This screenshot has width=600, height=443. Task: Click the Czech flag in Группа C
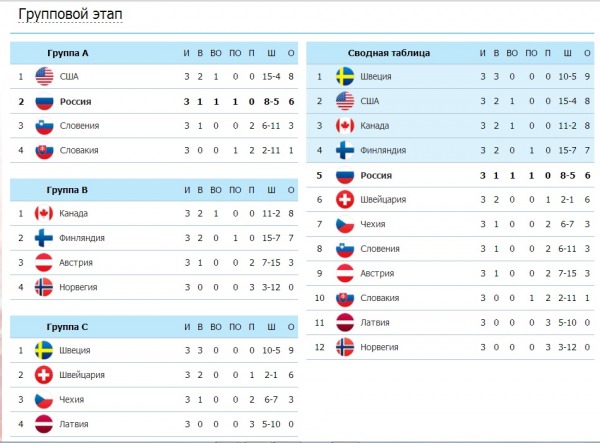click(44, 399)
